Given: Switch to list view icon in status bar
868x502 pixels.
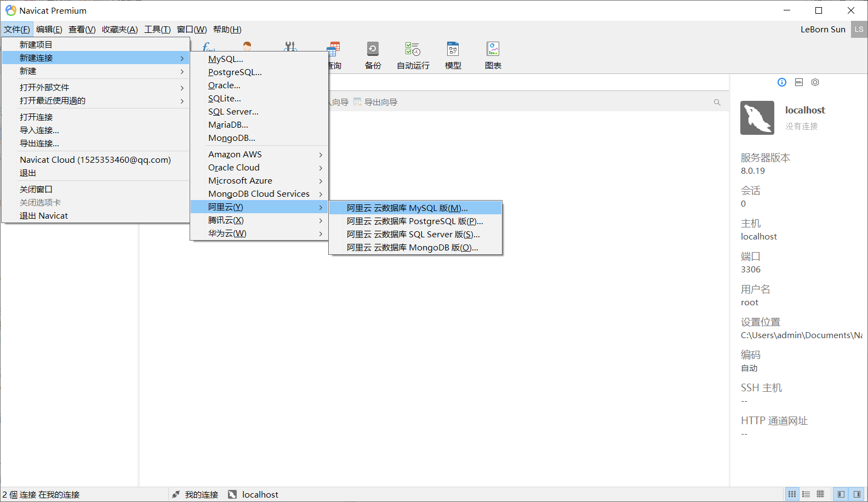Looking at the screenshot, I should [x=792, y=494].
